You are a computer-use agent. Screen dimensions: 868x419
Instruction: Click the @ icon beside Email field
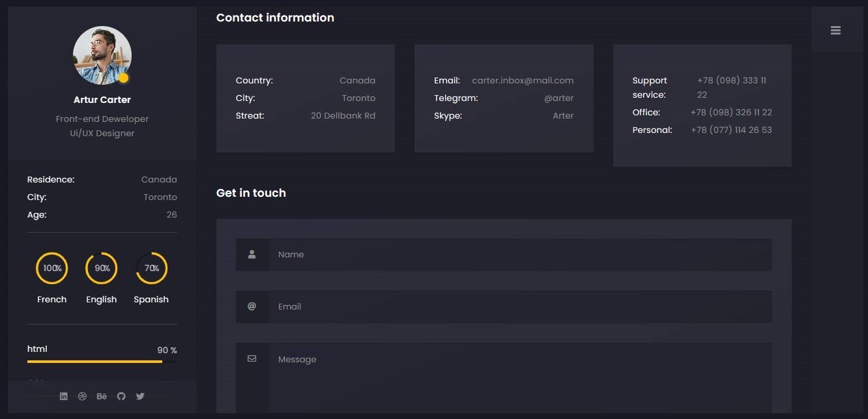point(252,307)
